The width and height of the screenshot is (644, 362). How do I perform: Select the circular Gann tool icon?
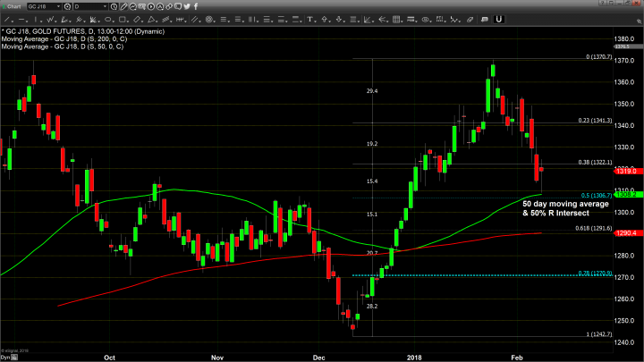point(208,20)
